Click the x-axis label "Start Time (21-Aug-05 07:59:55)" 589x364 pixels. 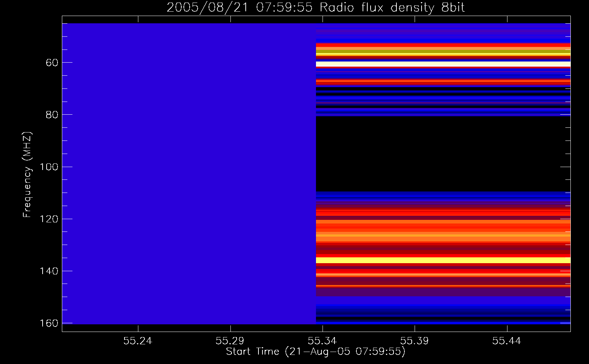316,352
